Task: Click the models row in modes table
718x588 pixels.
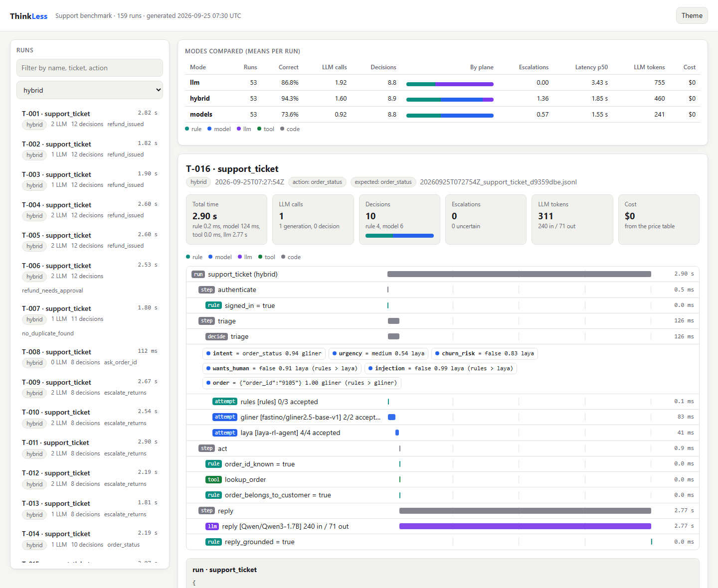Action: 442,115
